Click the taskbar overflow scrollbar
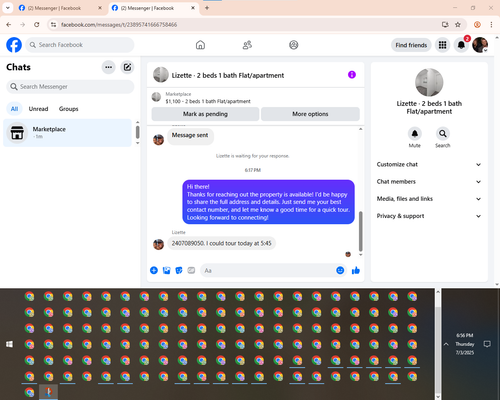The width and height of the screenshot is (500, 400). (x=438, y=345)
